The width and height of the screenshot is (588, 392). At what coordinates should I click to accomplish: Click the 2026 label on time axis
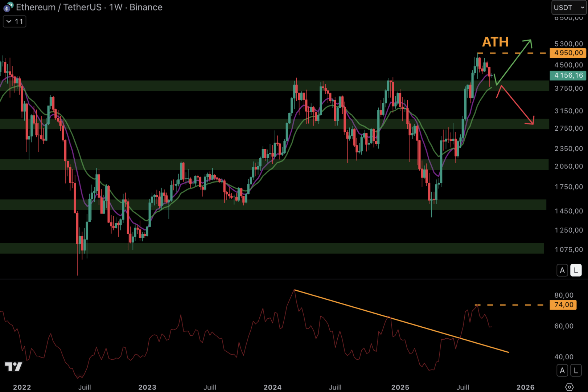click(x=525, y=387)
